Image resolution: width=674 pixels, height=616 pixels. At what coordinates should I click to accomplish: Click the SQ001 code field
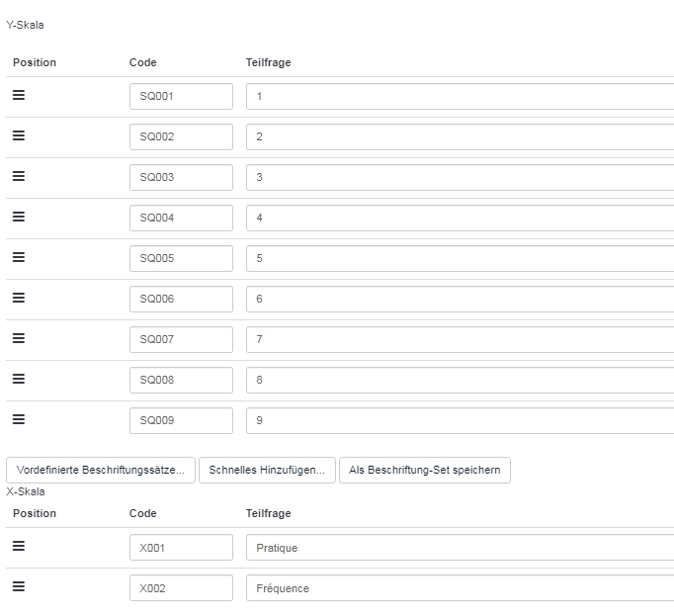click(181, 96)
